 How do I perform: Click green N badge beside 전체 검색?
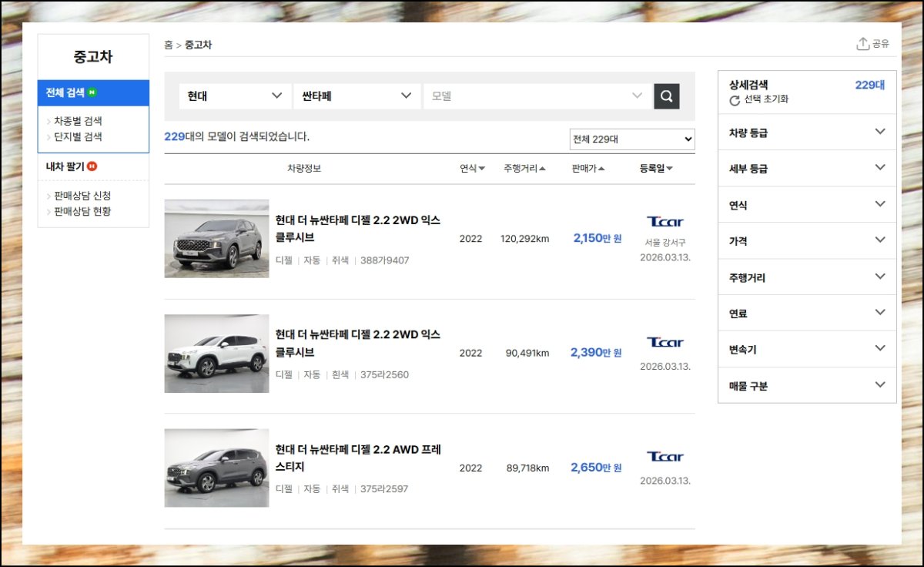coord(92,92)
